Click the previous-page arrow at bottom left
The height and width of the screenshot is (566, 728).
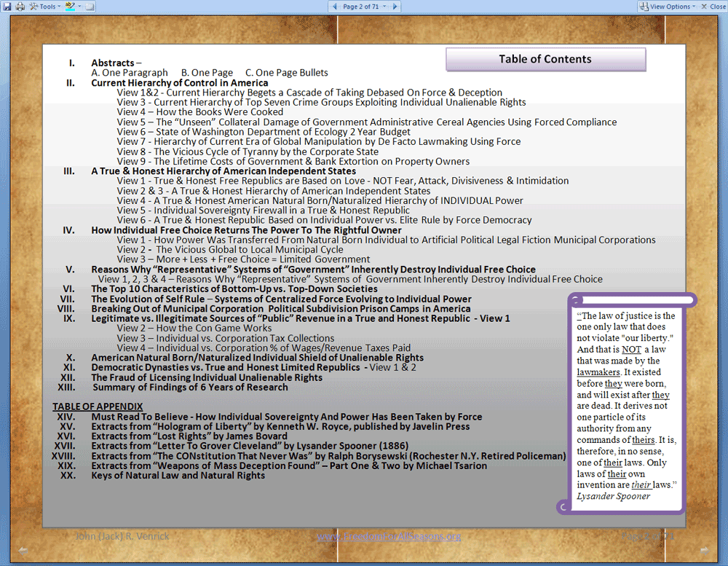click(23, 550)
